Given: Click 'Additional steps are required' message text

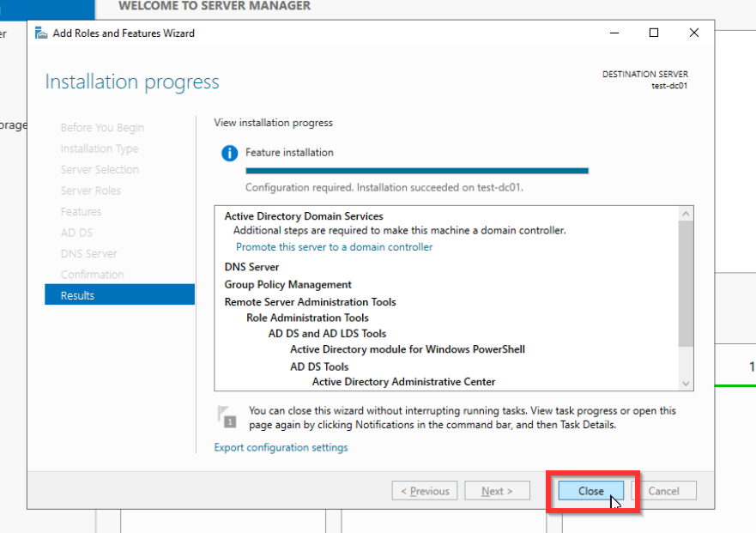Looking at the screenshot, I should 400,231.
